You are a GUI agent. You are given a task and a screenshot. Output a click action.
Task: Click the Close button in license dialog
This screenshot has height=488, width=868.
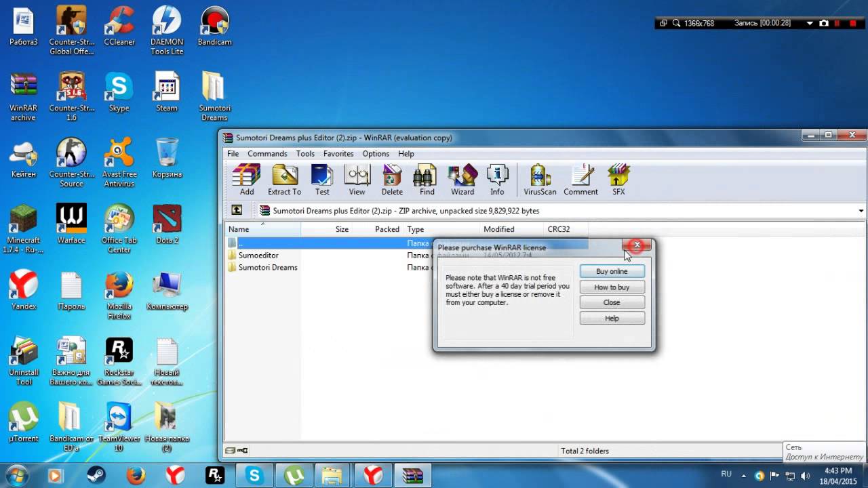pyautogui.click(x=612, y=302)
